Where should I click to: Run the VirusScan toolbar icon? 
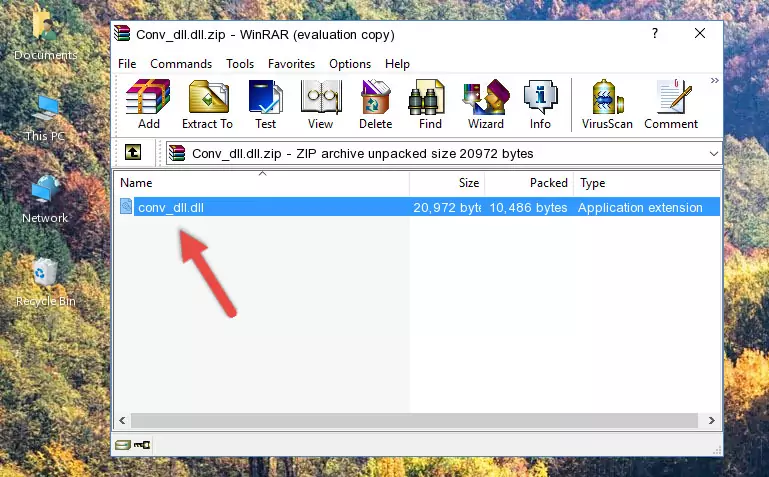607,103
